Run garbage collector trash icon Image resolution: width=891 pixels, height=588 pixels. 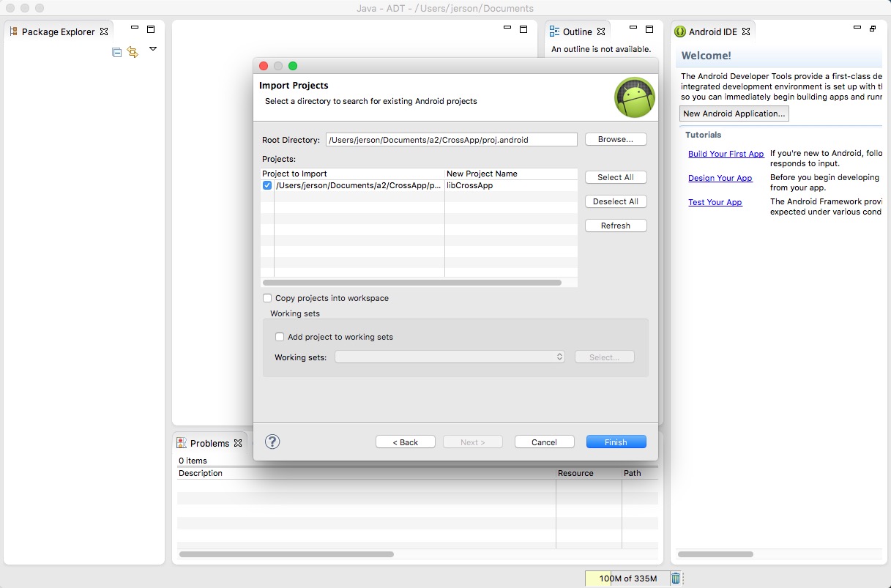point(676,578)
